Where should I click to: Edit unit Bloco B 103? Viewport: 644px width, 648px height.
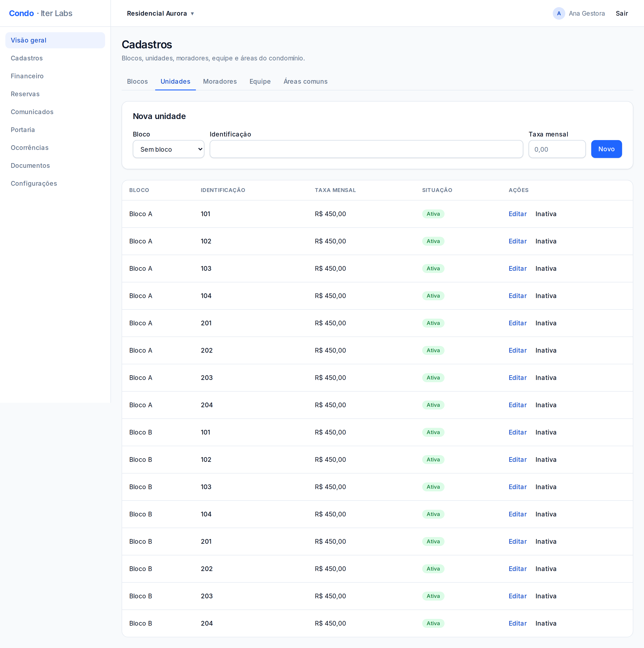(517, 487)
